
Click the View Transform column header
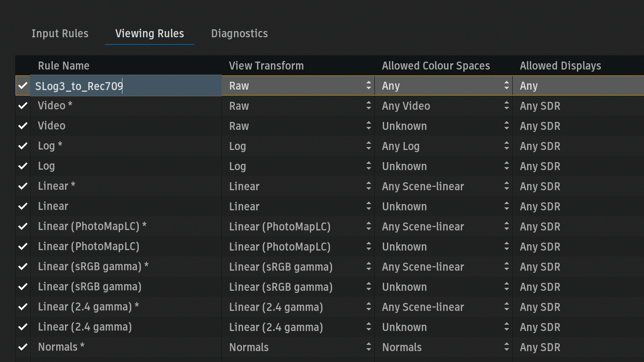point(266,66)
